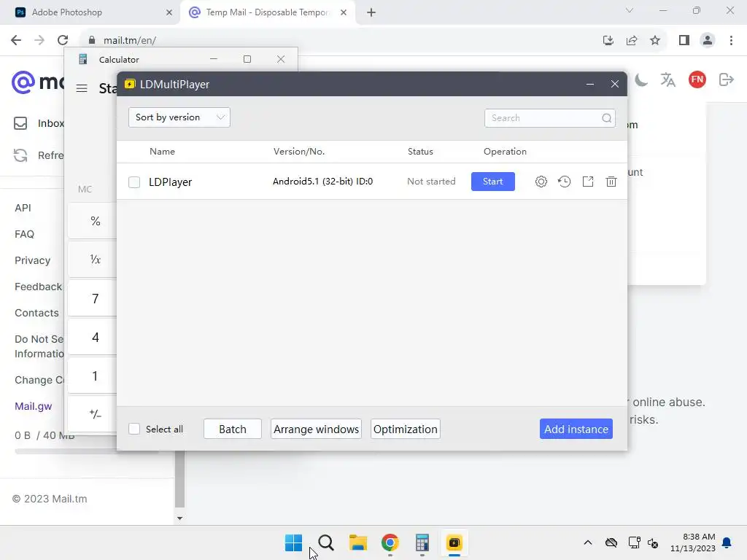747x560 pixels.
Task: Open the Windows Start menu
Action: (x=293, y=542)
